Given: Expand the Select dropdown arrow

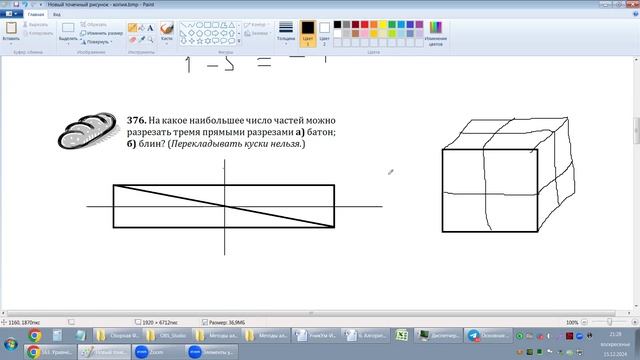Looking at the screenshot, I should [68, 43].
